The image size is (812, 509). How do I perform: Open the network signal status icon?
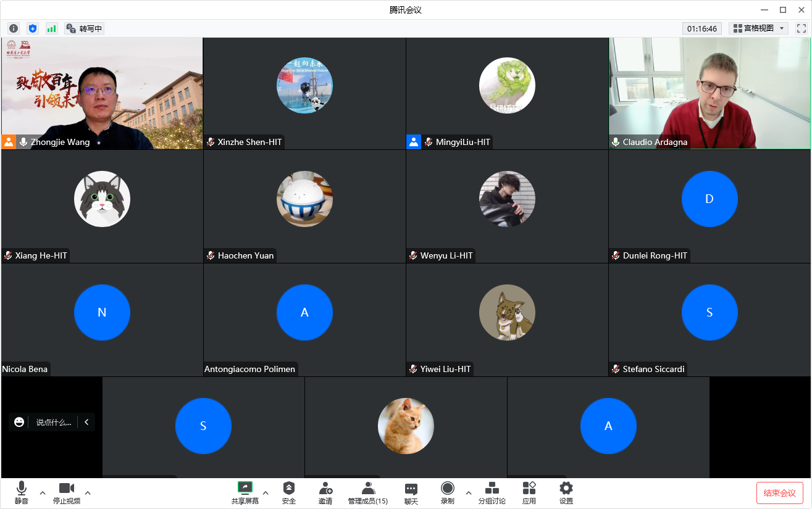[x=52, y=28]
